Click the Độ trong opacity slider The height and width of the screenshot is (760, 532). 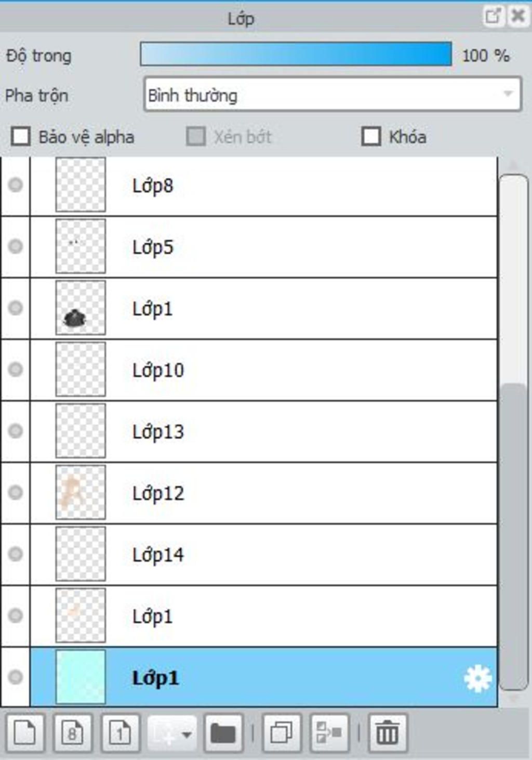[296, 55]
